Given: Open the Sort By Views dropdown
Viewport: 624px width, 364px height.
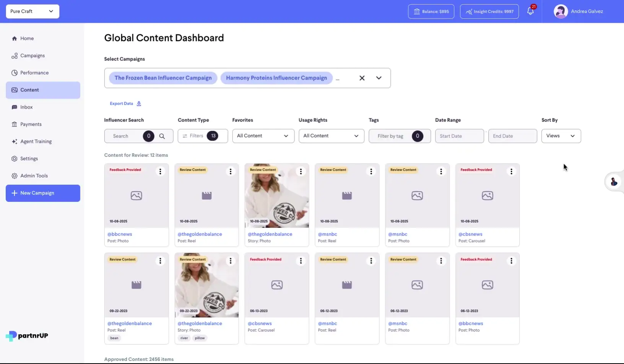Looking at the screenshot, I should point(561,136).
